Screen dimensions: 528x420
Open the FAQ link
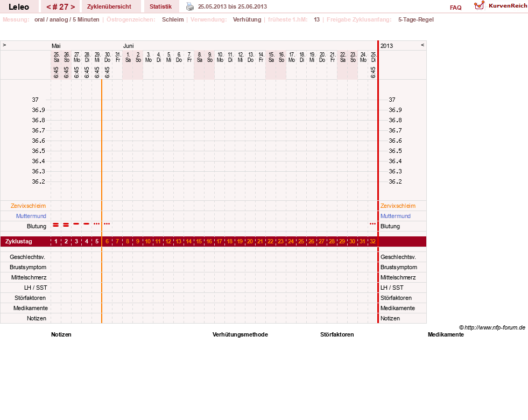click(455, 8)
